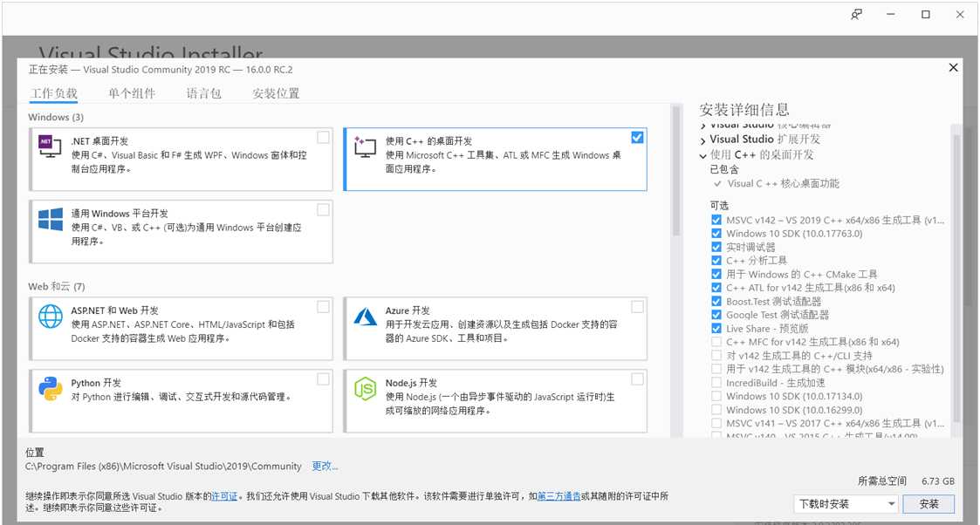Switch to the 安装位置 tab

tap(276, 93)
